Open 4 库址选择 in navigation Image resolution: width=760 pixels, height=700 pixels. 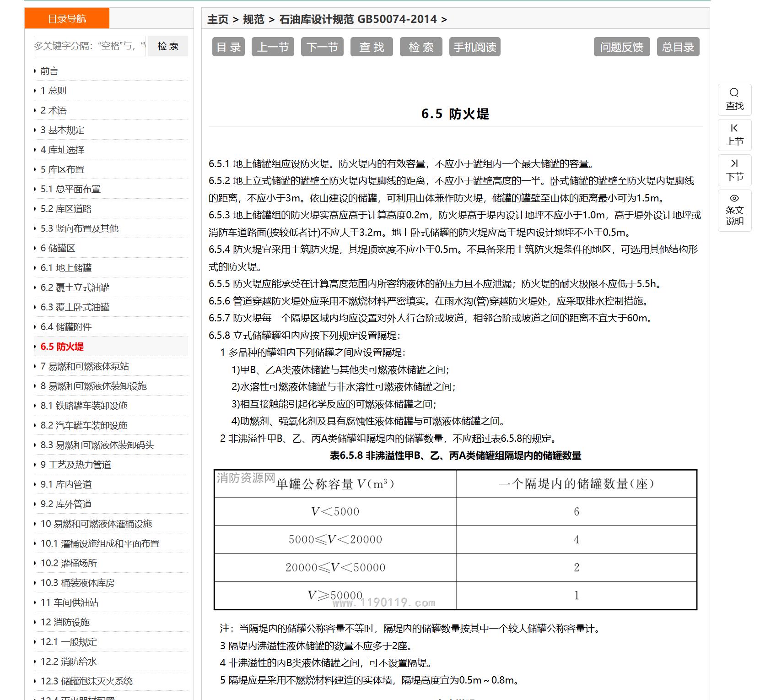(x=62, y=150)
